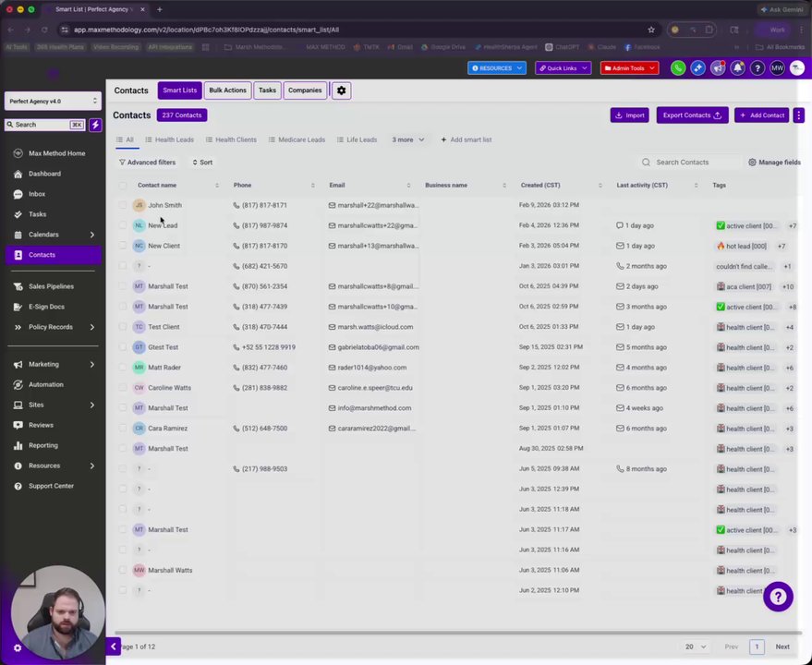Open the three-dot menu beside Add Contact
Image resolution: width=812 pixels, height=665 pixels.
tap(798, 115)
